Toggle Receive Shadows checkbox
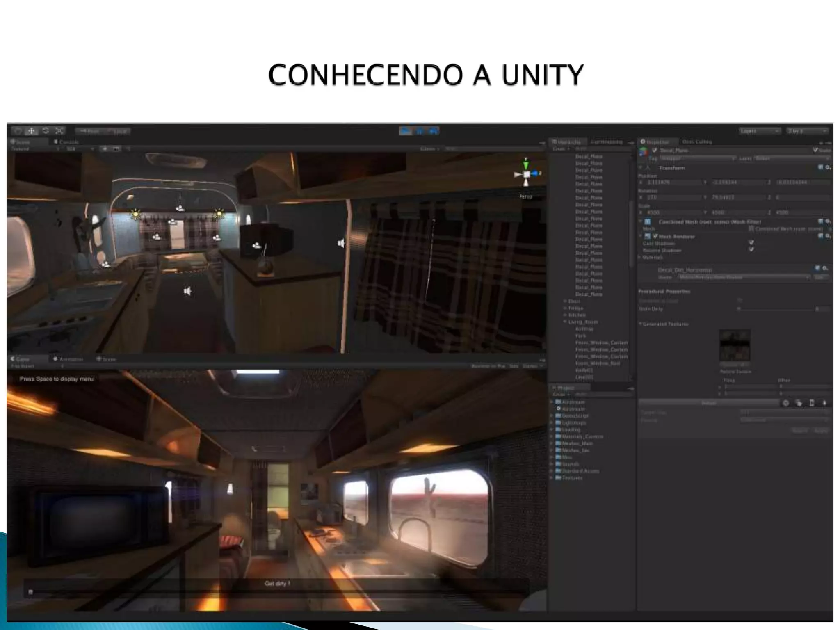Viewport: 840px width, 630px height. [751, 249]
